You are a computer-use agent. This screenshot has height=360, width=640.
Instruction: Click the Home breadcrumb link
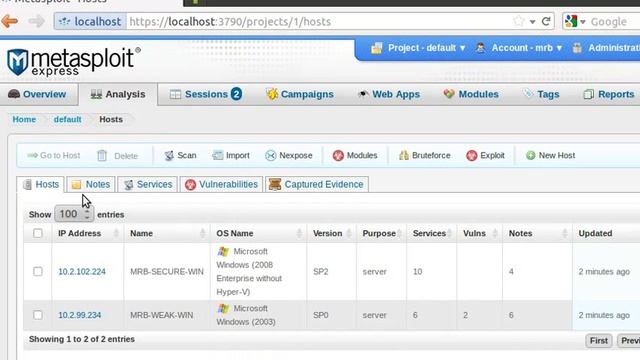click(24, 120)
